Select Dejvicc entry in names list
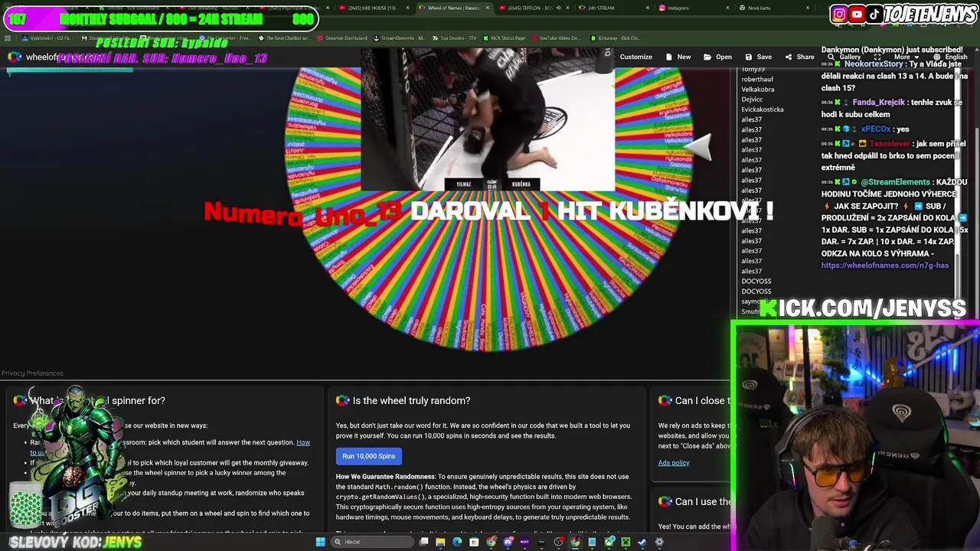The height and width of the screenshot is (551, 980). pos(751,99)
